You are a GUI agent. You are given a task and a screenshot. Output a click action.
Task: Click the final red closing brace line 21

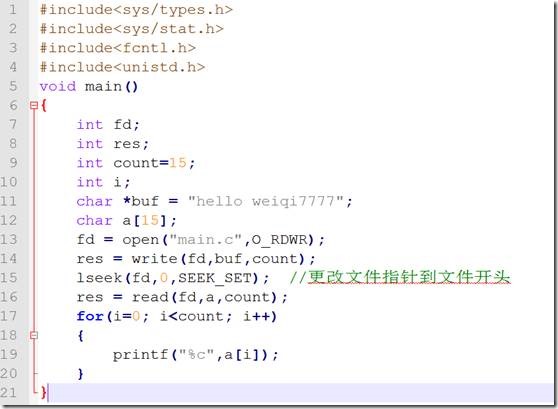click(44, 393)
